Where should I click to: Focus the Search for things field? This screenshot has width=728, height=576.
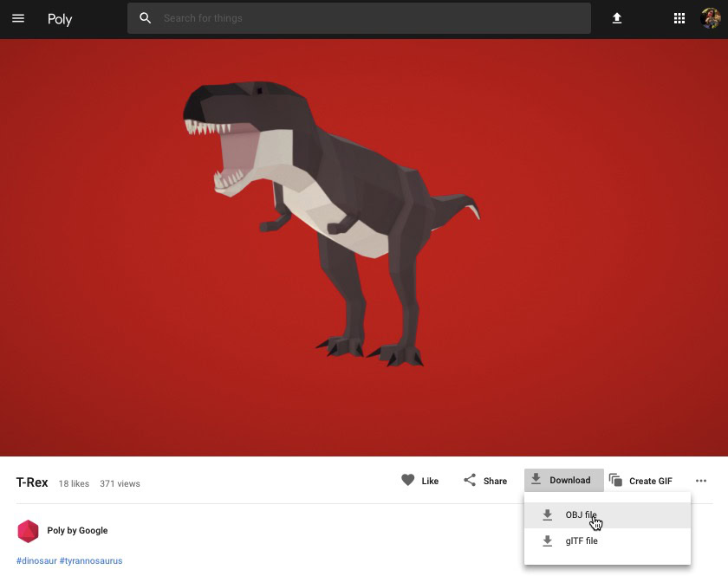[x=359, y=18]
